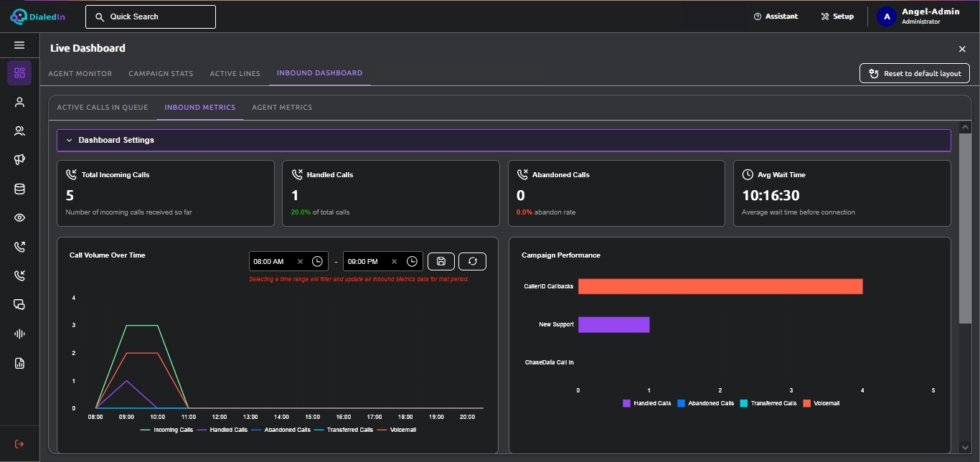
Task: Switch to the Agent Metrics tab
Action: [x=282, y=107]
